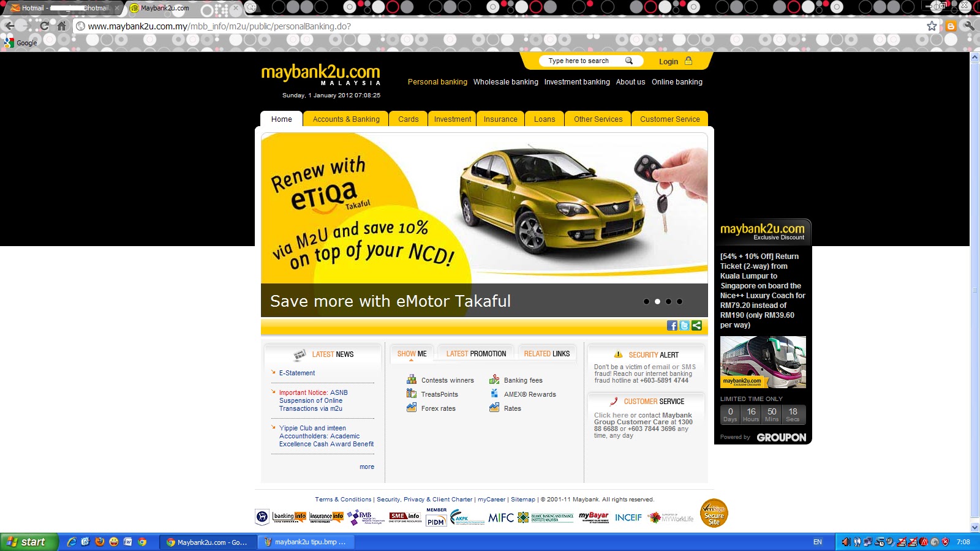Click the red security shield tray icon
The image size is (980, 551).
[945, 542]
